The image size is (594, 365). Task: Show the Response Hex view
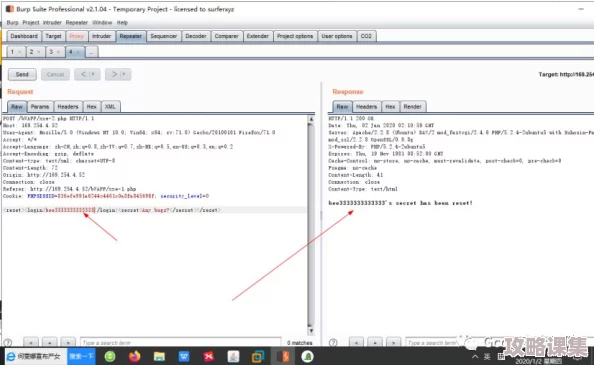(390, 107)
